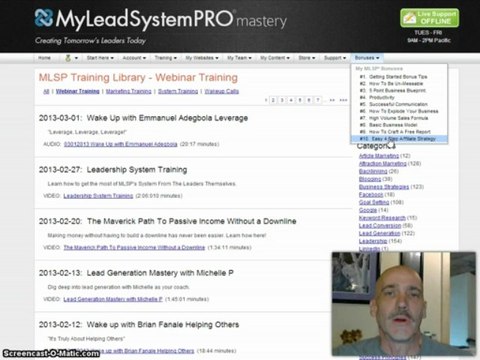Click the next page double-arrow
This screenshot has height=360, width=480.
[x=332, y=100]
